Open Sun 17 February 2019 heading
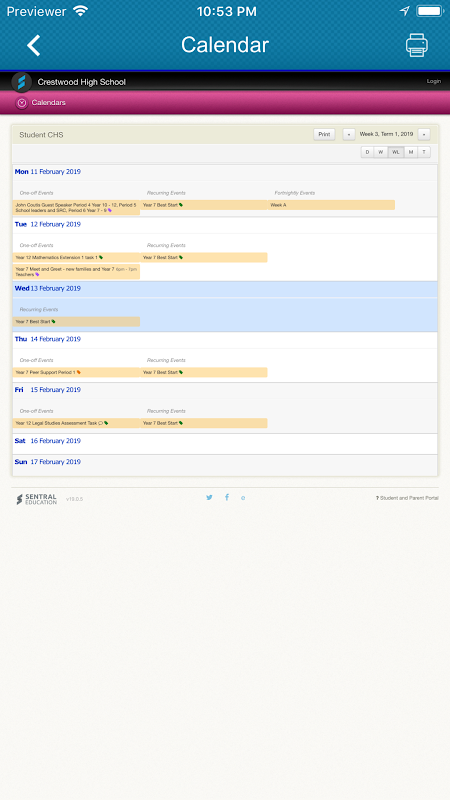Viewport: 450px width, 800px height. pyautogui.click(x=47, y=462)
